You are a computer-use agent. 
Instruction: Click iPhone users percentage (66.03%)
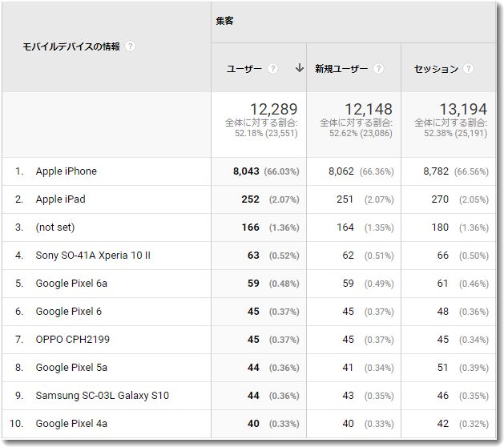[x=281, y=171]
